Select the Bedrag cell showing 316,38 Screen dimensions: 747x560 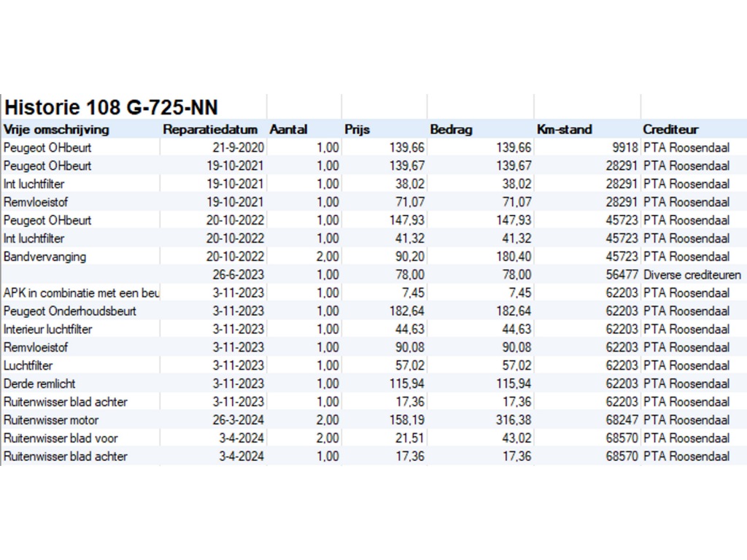click(510, 420)
